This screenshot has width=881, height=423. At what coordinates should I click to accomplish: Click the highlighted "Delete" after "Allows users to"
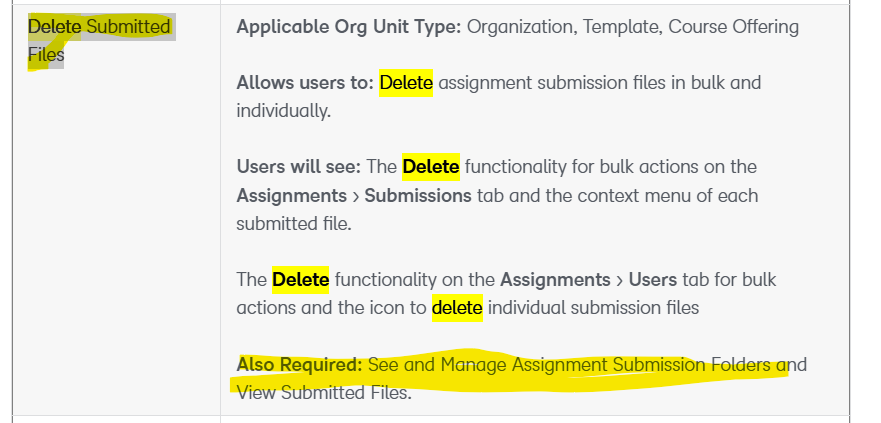[406, 83]
